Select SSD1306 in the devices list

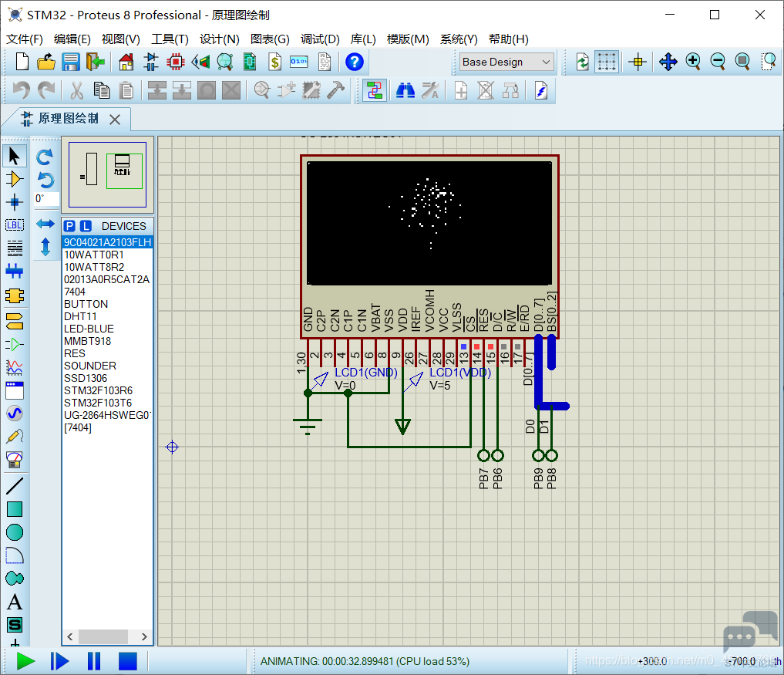(x=86, y=378)
